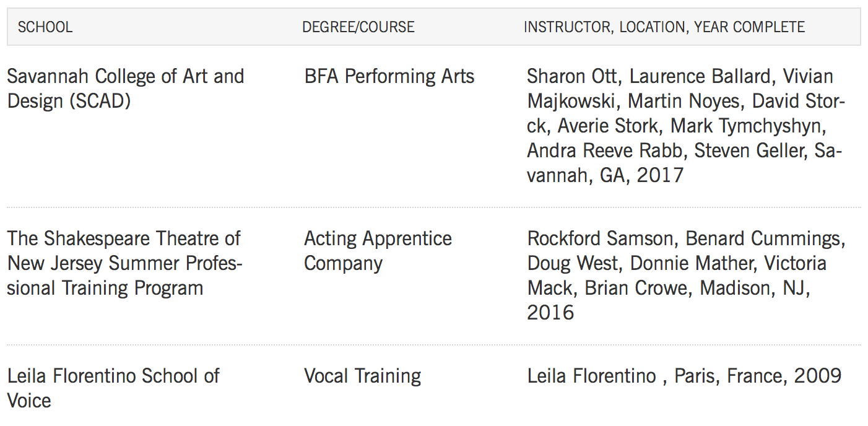Click the Vocal Training course cell

[x=363, y=376]
